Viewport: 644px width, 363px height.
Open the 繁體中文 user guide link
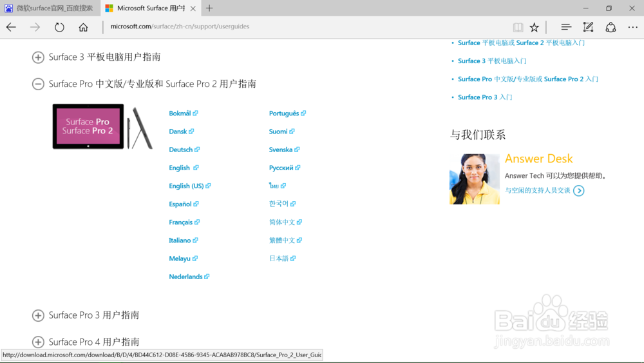point(285,240)
